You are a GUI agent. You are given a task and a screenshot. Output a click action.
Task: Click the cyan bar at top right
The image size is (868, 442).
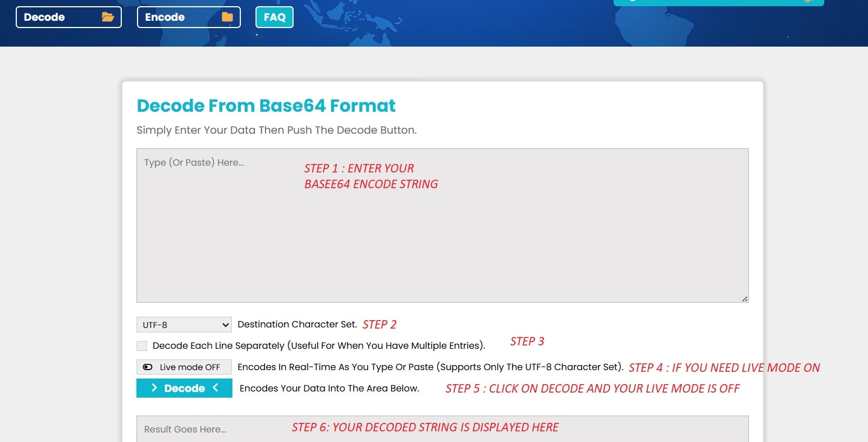pyautogui.click(x=719, y=3)
